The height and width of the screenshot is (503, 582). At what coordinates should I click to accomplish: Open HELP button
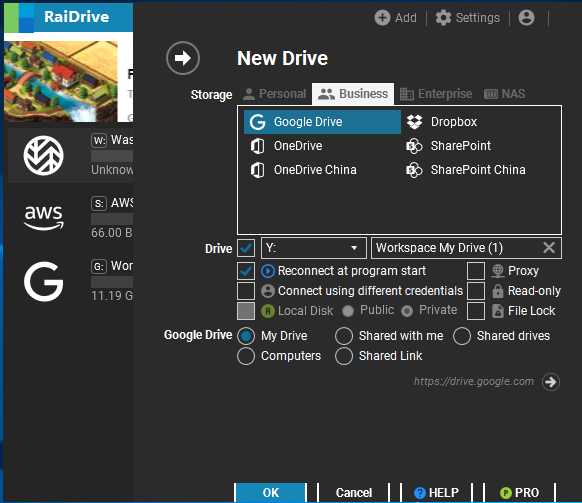coord(436,492)
